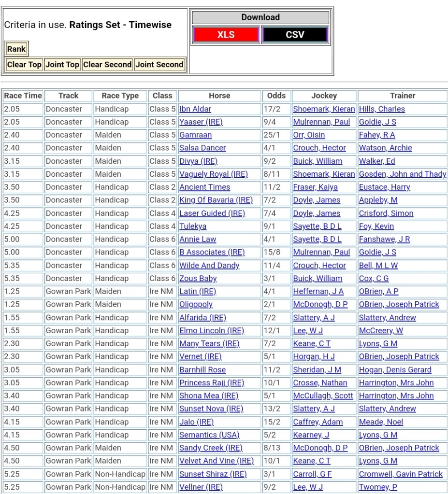Image resolution: width=448 pixels, height=494 pixels.
Task: Click horse Sunset Shiraz (IRE)
Action: 213,474
